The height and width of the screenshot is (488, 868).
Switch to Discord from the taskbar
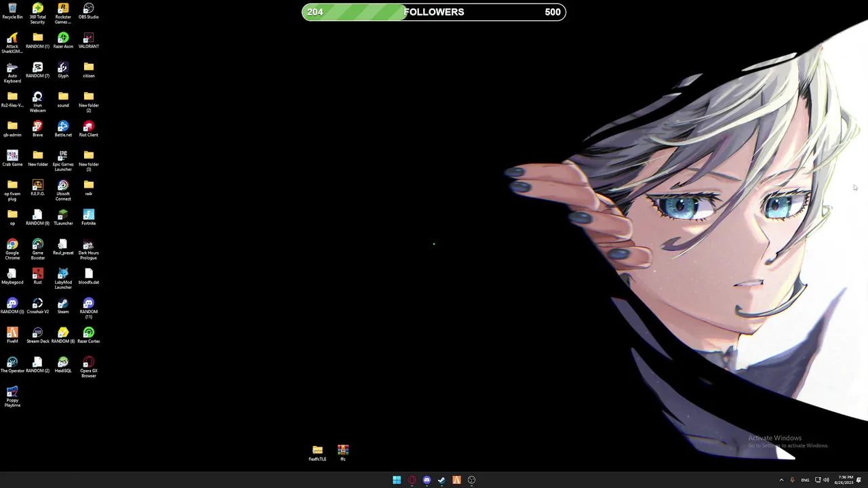[427, 480]
